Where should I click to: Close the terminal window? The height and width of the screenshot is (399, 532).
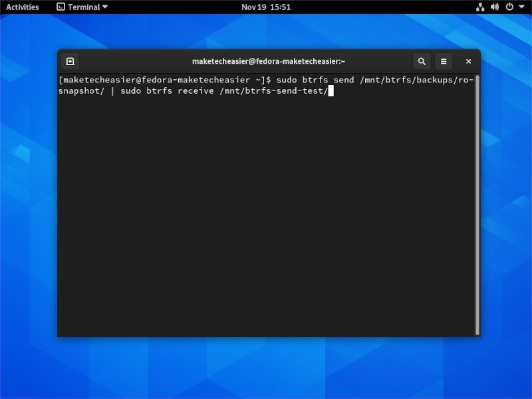point(467,61)
